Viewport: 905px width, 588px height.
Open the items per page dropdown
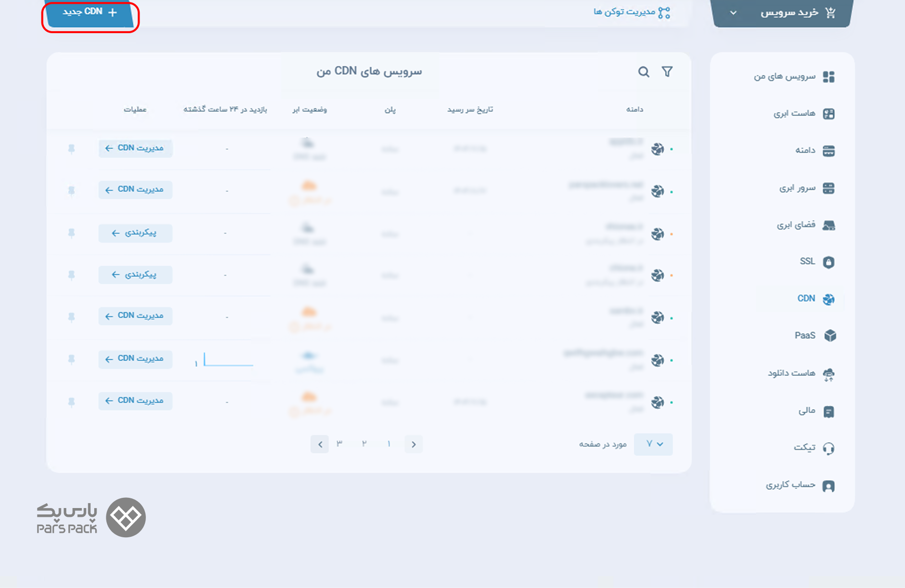coord(653,444)
